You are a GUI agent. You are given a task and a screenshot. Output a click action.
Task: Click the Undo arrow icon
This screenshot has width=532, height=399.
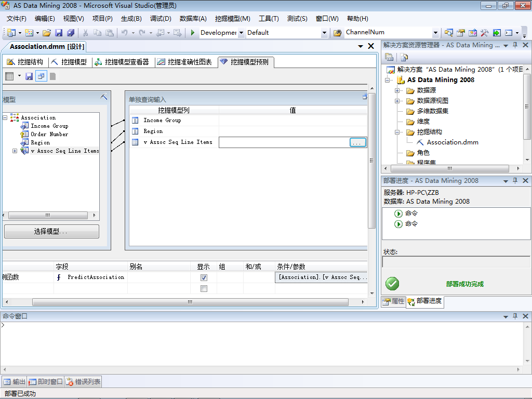click(x=125, y=33)
